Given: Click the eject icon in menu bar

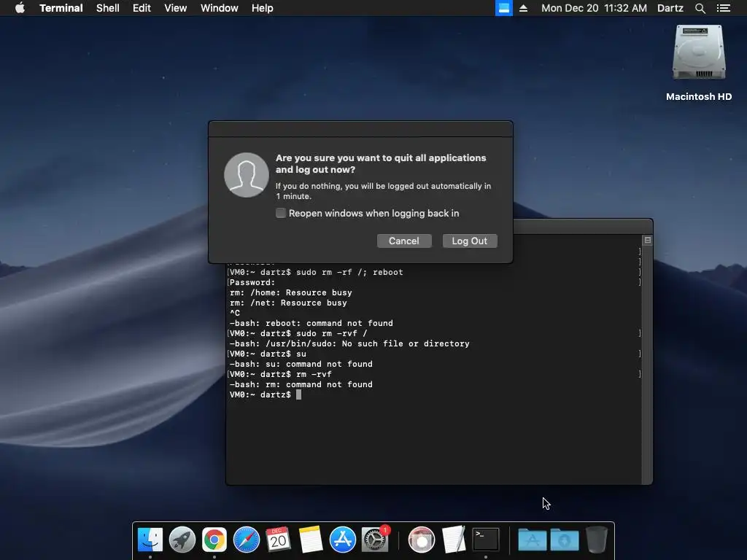Looking at the screenshot, I should (523, 8).
